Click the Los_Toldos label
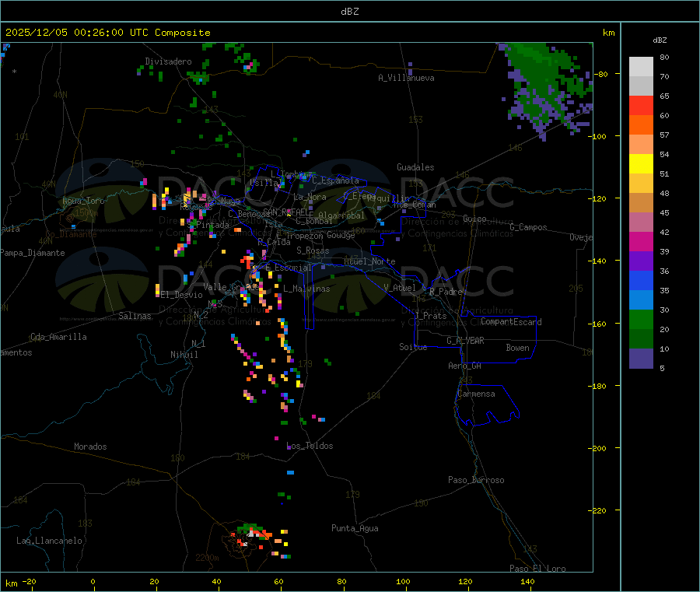 click(310, 446)
